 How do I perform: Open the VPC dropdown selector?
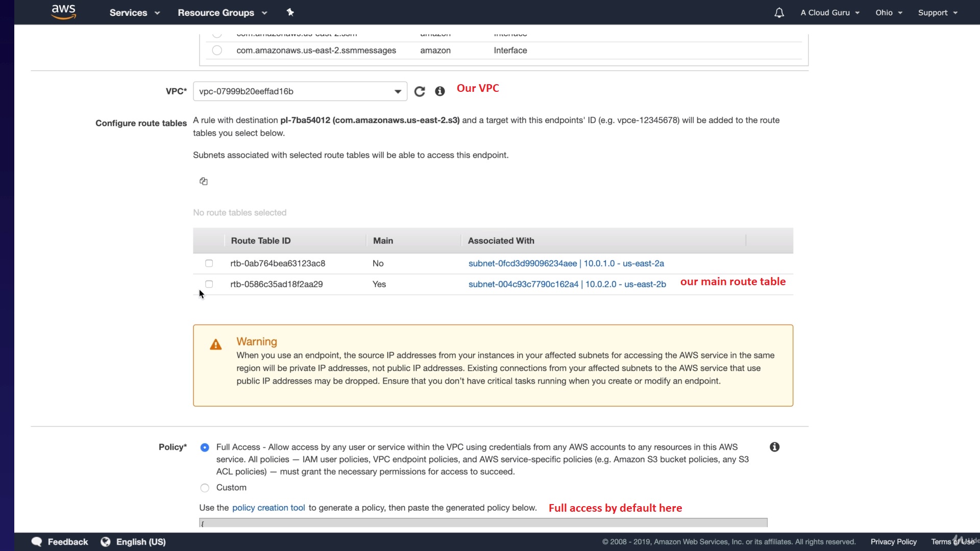300,91
